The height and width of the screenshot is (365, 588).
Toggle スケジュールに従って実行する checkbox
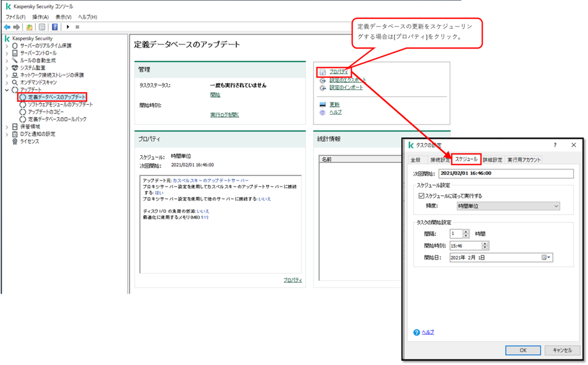pyautogui.click(x=421, y=196)
